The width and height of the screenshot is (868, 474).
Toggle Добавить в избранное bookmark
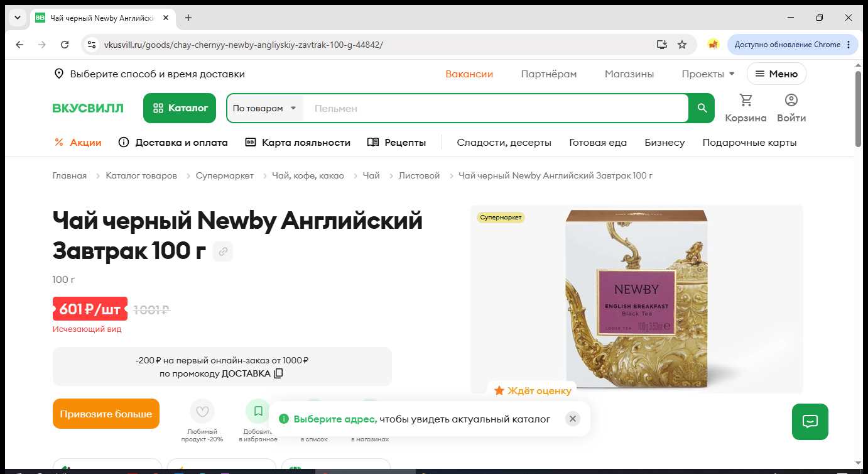click(258, 412)
